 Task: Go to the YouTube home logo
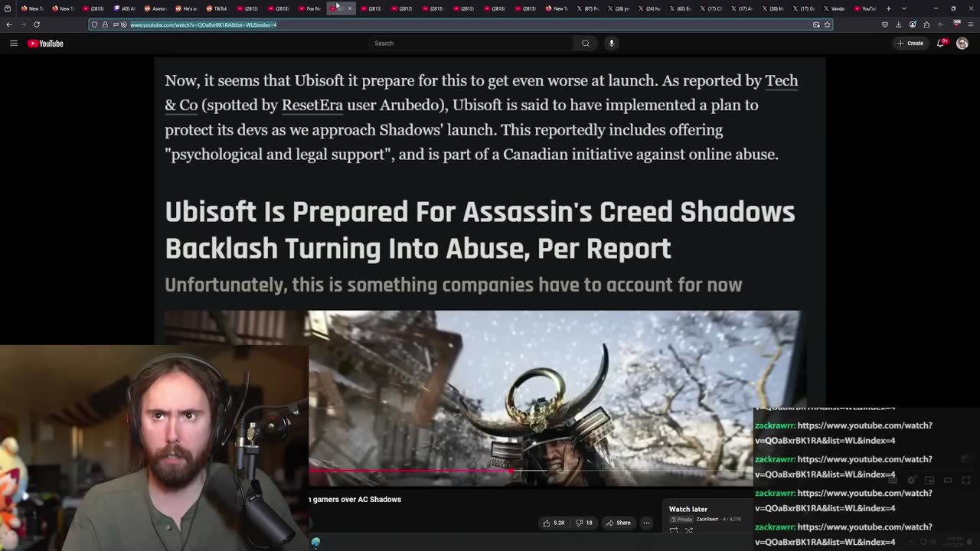tap(45, 44)
